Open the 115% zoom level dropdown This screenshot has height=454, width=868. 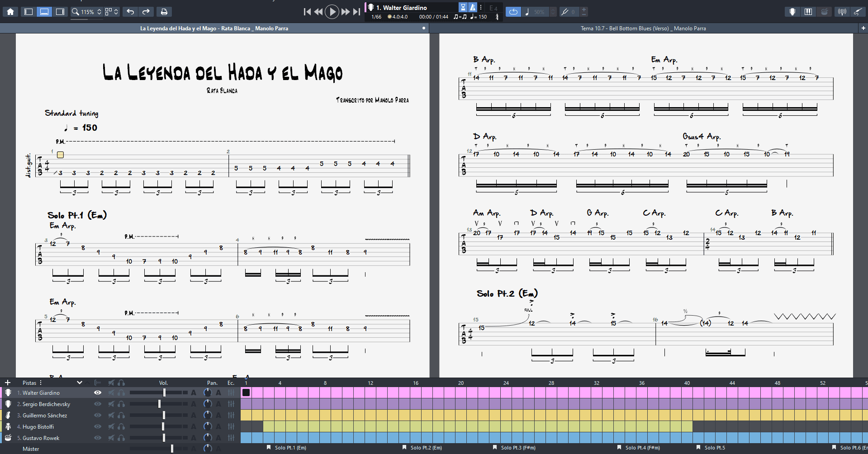tap(91, 12)
